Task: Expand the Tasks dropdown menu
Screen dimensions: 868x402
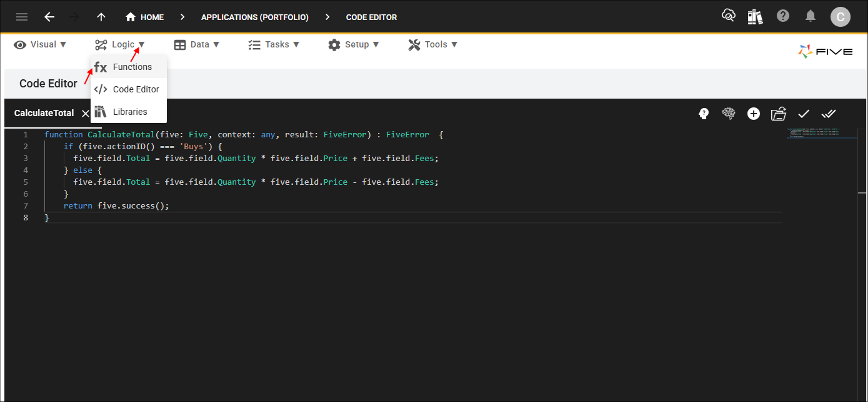Action: (x=274, y=44)
